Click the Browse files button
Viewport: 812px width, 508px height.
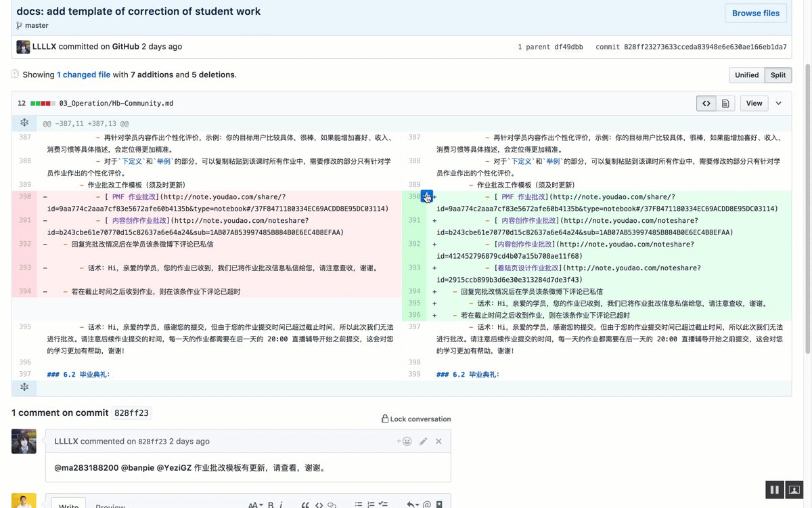coord(755,13)
